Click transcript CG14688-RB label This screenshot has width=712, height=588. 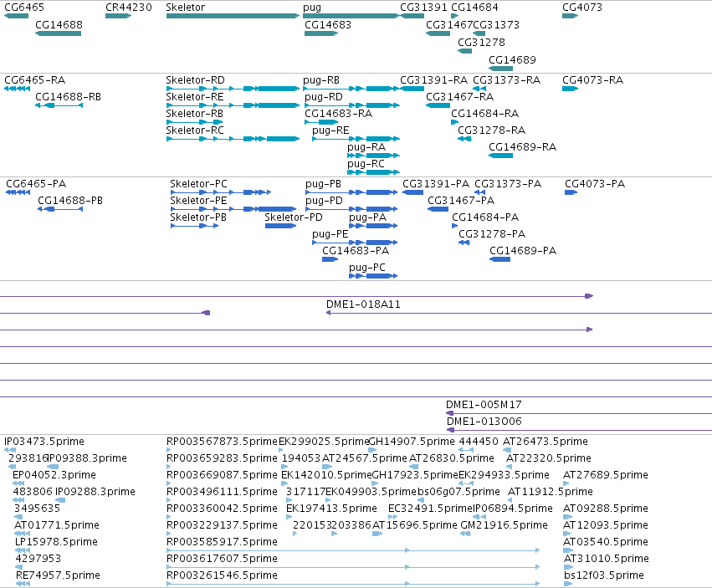(x=68, y=97)
